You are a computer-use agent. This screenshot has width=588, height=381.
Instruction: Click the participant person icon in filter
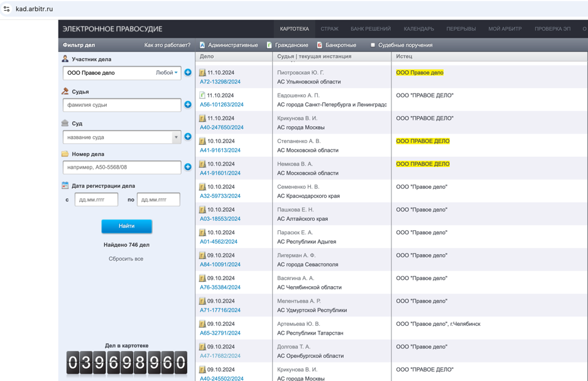[65, 59]
